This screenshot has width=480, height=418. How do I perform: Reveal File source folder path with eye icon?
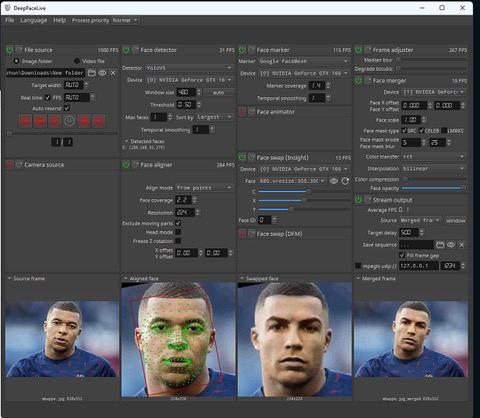[x=102, y=73]
